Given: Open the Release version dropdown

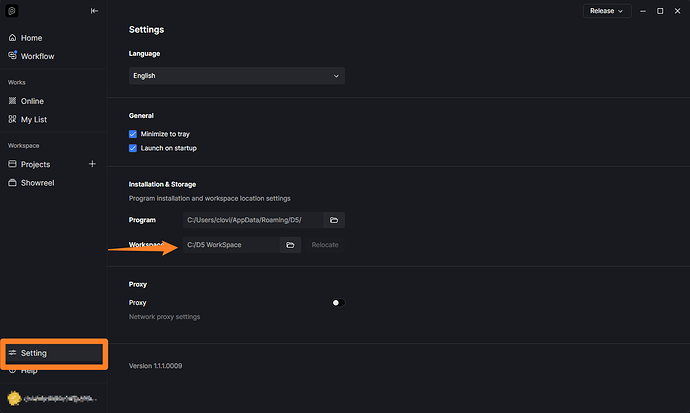Looking at the screenshot, I should point(607,11).
